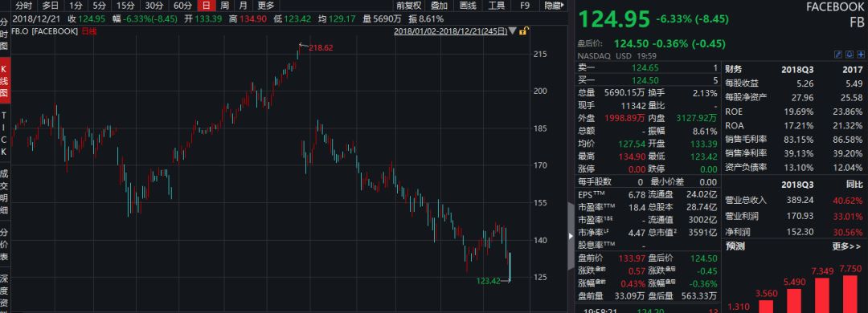
Task: Open the date range dropdown triangle
Action: coord(513,31)
